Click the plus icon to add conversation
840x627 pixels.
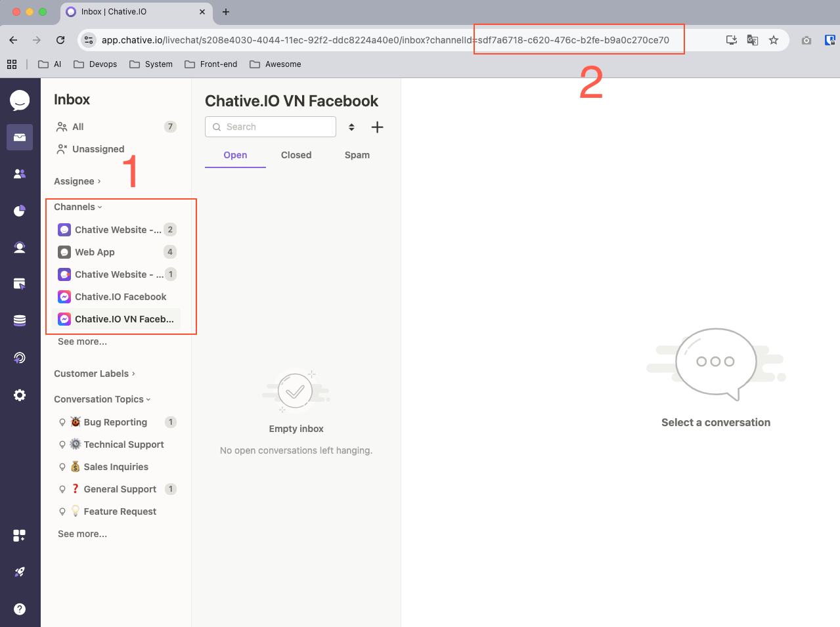pos(377,127)
